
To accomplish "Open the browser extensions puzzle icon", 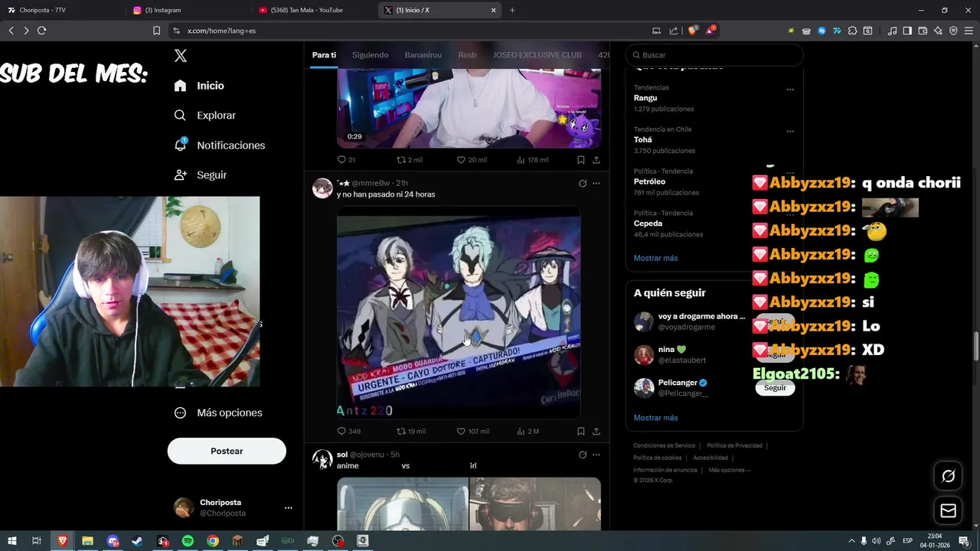I will [852, 31].
